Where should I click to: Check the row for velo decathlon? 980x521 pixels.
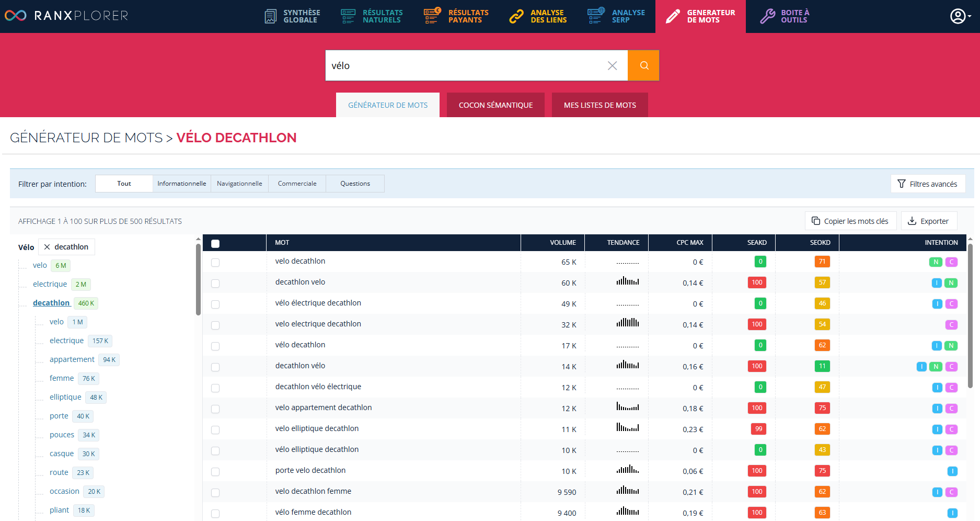(215, 262)
